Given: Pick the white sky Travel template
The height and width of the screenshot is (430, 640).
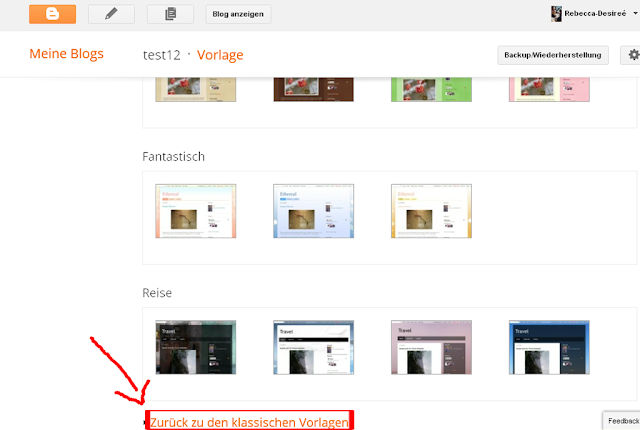Looking at the screenshot, I should pyautogui.click(x=313, y=347).
